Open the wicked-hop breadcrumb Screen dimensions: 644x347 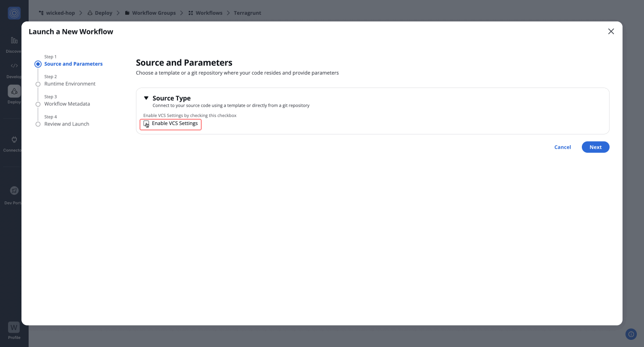coord(60,13)
